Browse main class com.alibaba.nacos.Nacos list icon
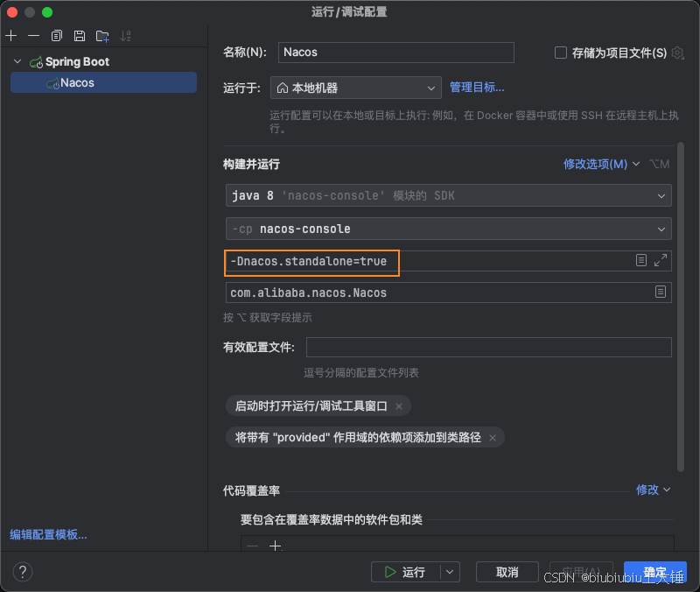This screenshot has height=592, width=700. pos(661,292)
